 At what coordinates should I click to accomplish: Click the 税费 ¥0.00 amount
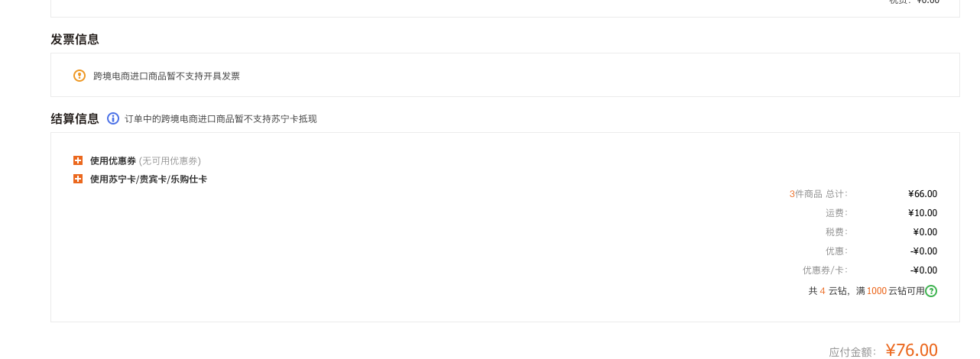pyautogui.click(x=925, y=232)
